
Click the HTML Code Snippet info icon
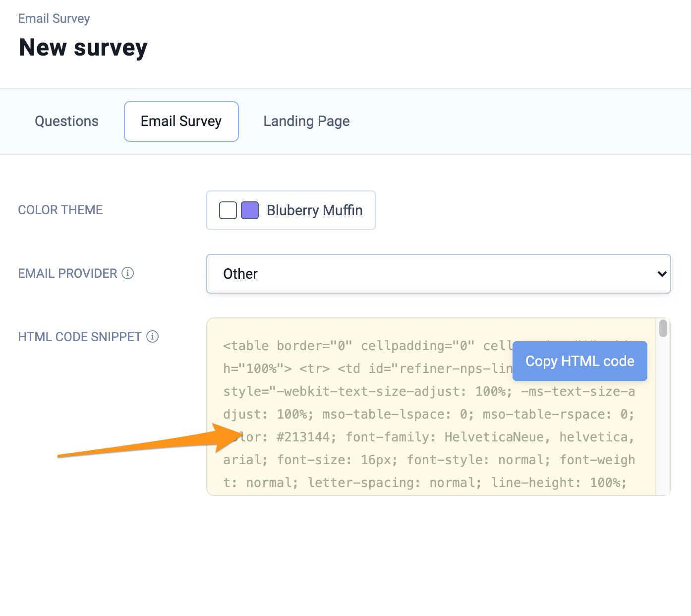153,337
